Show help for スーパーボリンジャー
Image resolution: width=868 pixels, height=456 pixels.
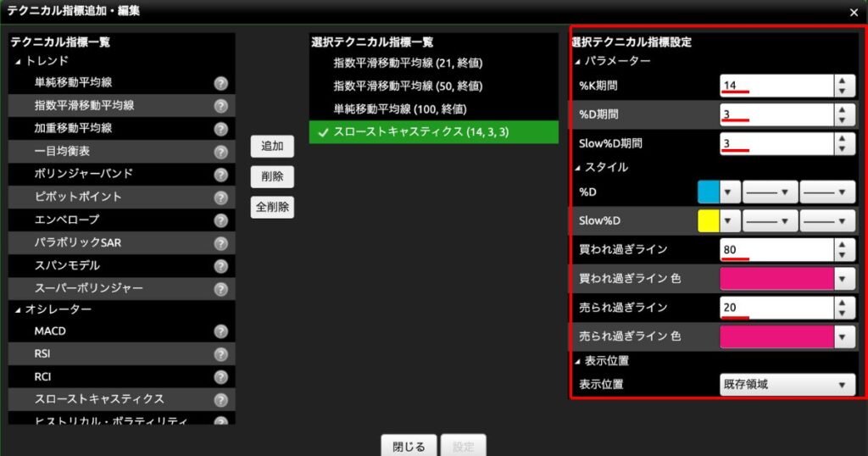click(x=220, y=289)
